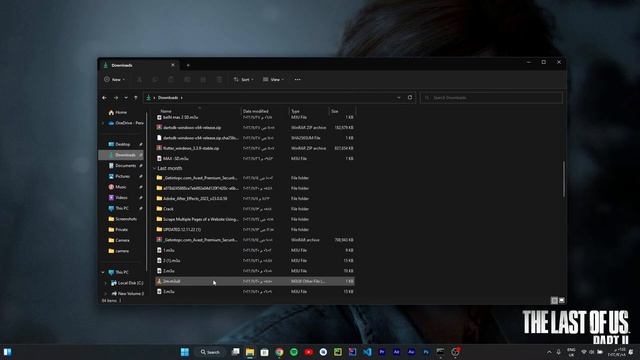Open Premiere Pro from the taskbar
Image resolution: width=640 pixels, height=360 pixels.
click(x=382, y=352)
